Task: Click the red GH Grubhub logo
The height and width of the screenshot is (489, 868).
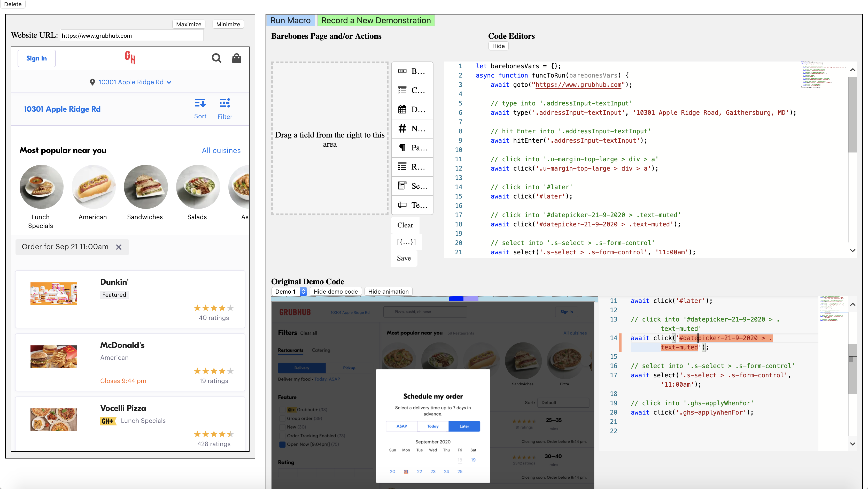Action: click(x=130, y=58)
